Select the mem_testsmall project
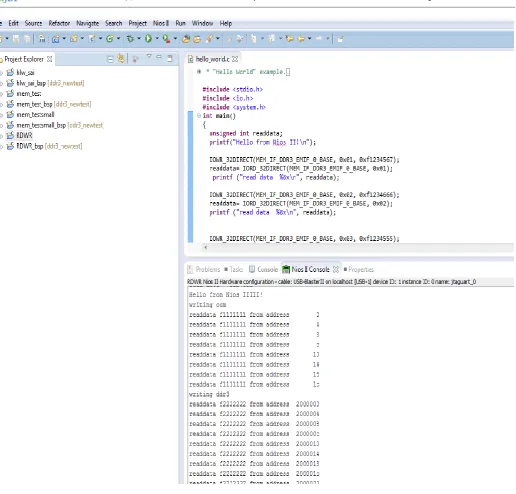 point(31,115)
